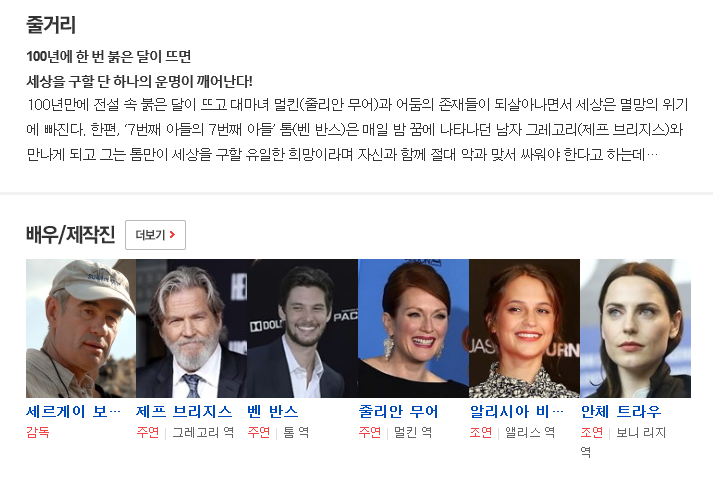The height and width of the screenshot is (477, 713).
Task: Click the 더보기 button next to 배우/제작진
Action: click(155, 235)
